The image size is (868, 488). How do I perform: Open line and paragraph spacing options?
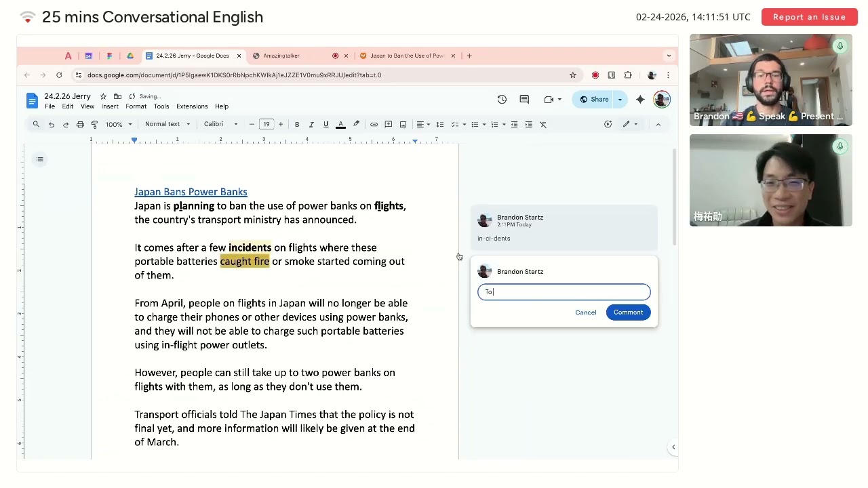point(439,124)
